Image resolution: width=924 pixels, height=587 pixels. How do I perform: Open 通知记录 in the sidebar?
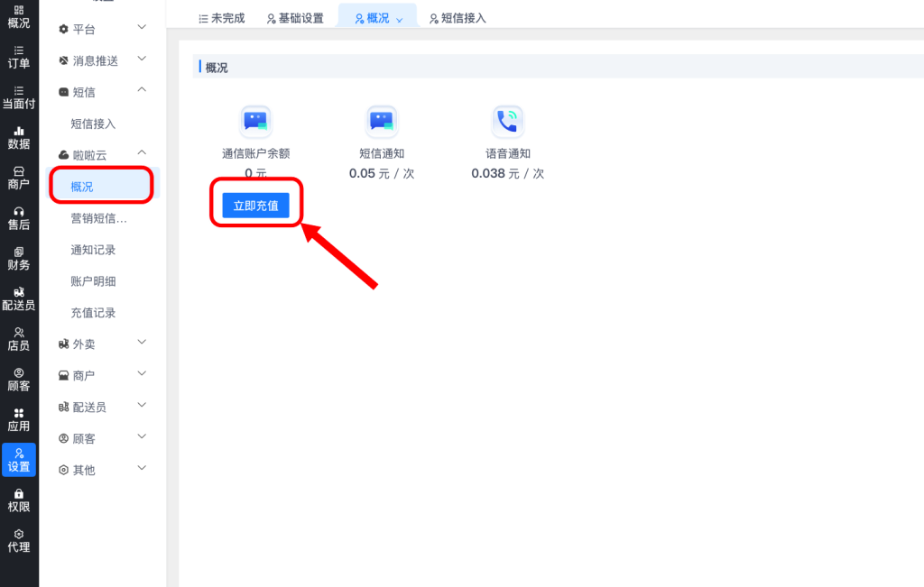[x=94, y=250]
